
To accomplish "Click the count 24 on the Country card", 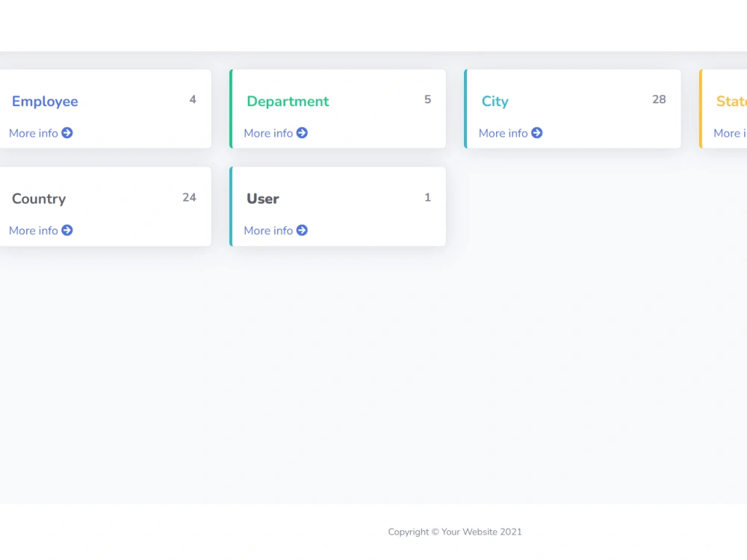I will point(189,197).
